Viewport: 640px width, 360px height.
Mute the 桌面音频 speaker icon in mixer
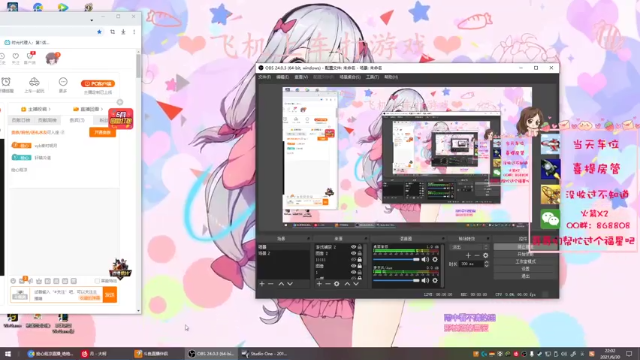(425, 260)
